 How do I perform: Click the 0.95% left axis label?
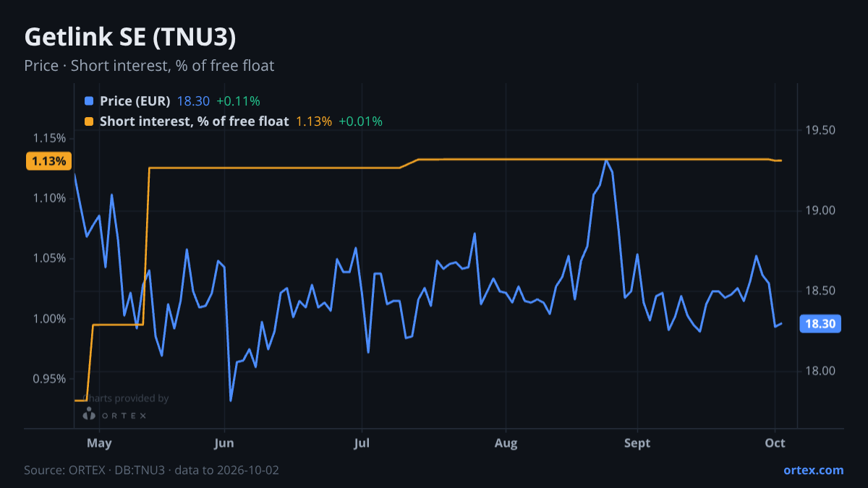(x=50, y=379)
